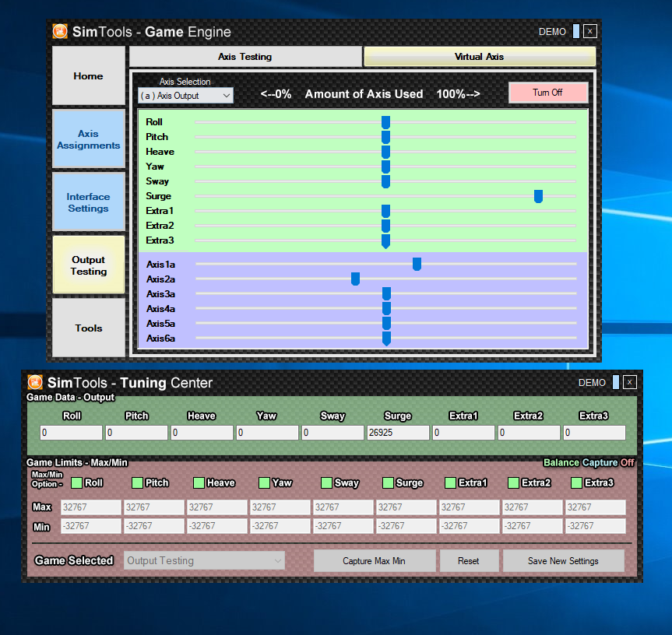672x635 pixels.
Task: Close the Tuning Center window
Action: [x=630, y=382]
